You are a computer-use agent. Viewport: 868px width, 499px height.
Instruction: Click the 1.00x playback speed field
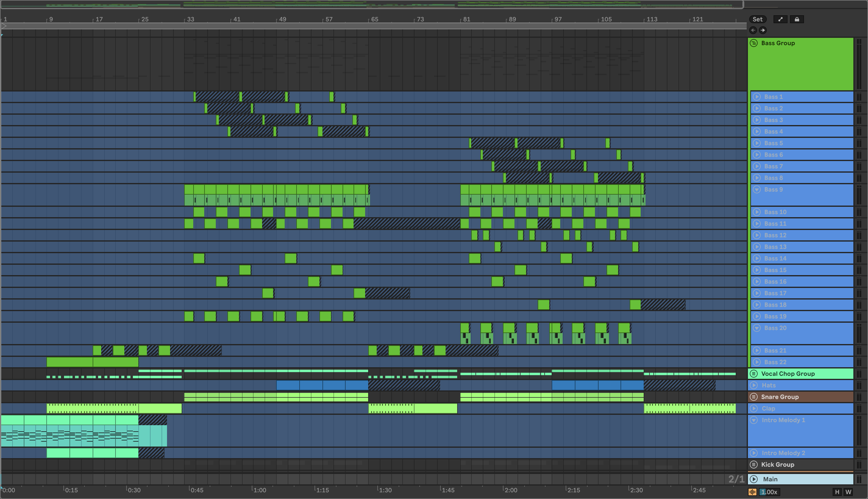coord(769,492)
